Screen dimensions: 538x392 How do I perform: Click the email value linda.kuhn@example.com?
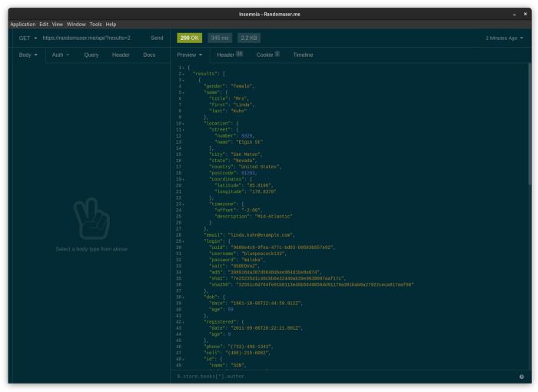[260, 235]
